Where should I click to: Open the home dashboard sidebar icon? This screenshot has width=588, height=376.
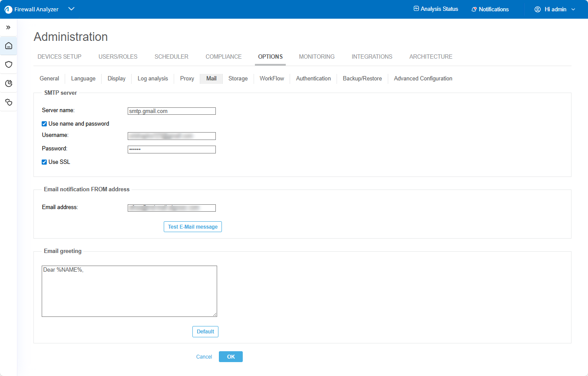[x=9, y=46]
